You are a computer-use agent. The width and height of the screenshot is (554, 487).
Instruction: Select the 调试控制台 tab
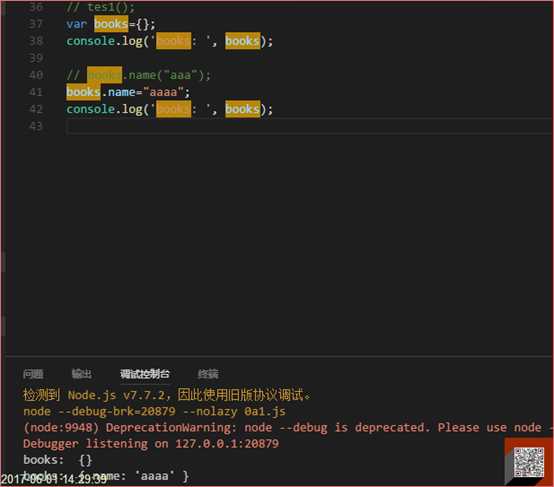pos(145,374)
